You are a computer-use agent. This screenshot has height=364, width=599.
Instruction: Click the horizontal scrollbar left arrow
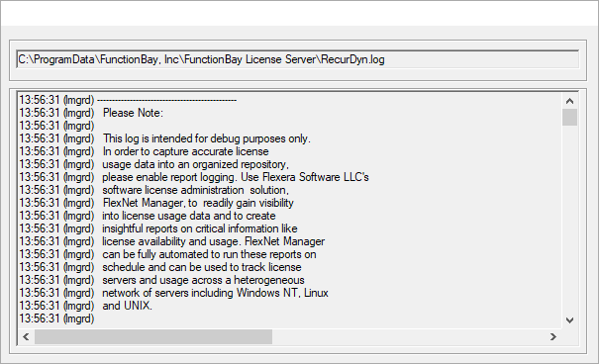tap(26, 336)
